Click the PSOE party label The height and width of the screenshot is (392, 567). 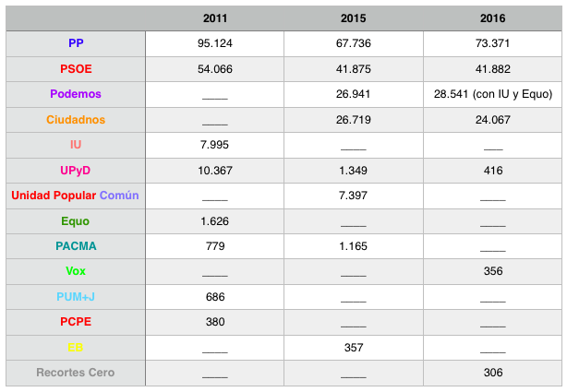click(76, 69)
